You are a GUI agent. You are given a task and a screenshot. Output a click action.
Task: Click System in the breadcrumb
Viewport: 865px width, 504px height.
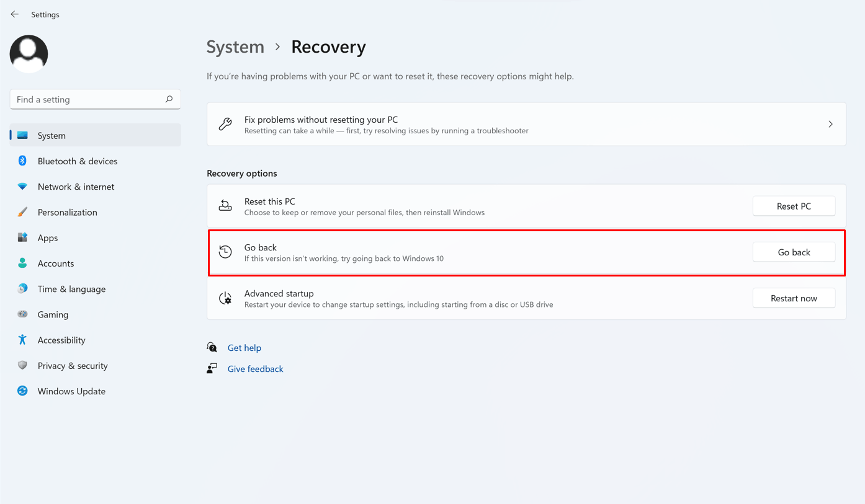point(235,47)
